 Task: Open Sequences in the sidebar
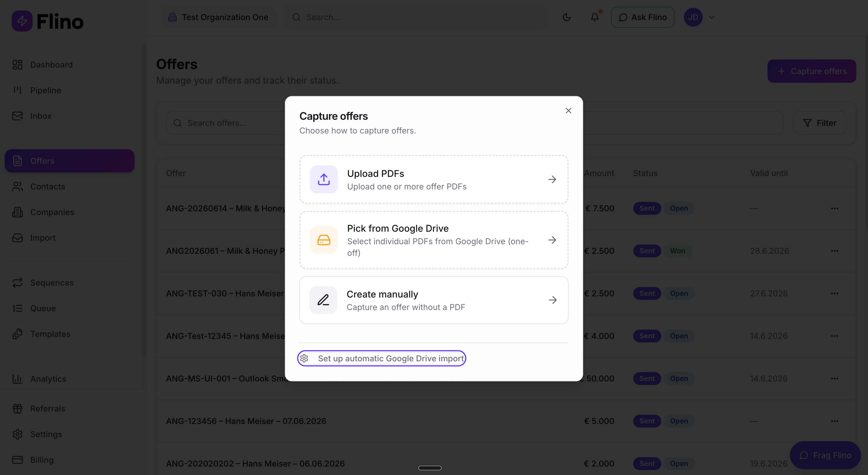click(69, 282)
